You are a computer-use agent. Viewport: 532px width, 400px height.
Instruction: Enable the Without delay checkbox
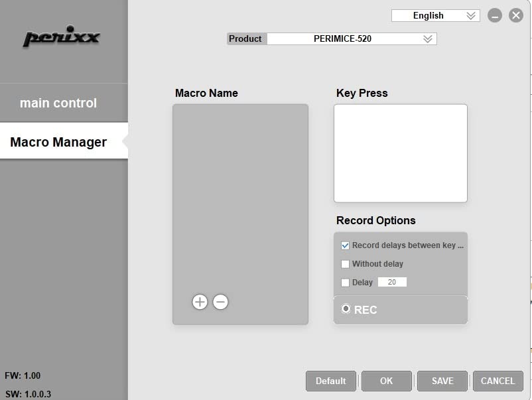(345, 264)
